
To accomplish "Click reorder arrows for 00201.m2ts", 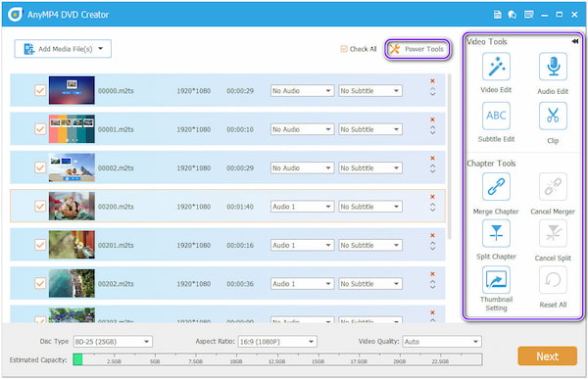I will pyautogui.click(x=432, y=246).
